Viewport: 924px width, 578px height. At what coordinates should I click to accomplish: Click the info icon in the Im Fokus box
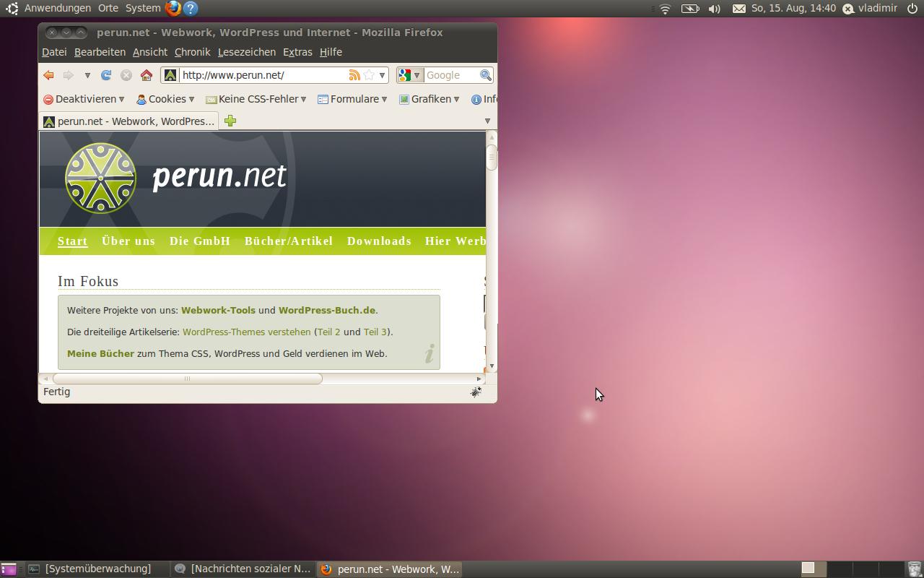(x=430, y=353)
